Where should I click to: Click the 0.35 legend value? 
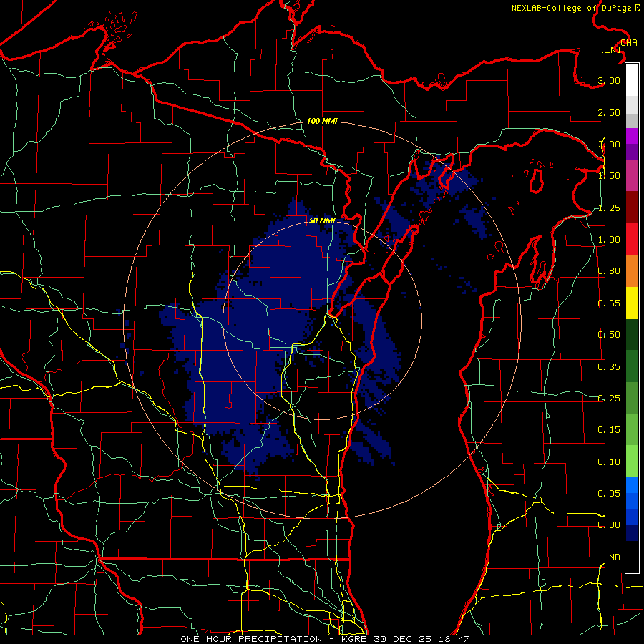609,367
